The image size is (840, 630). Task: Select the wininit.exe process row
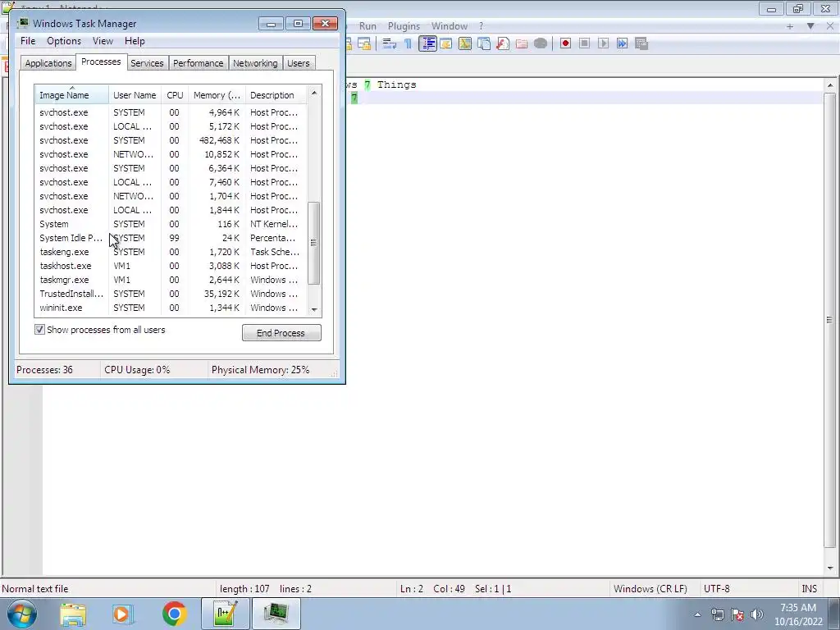[171, 308]
